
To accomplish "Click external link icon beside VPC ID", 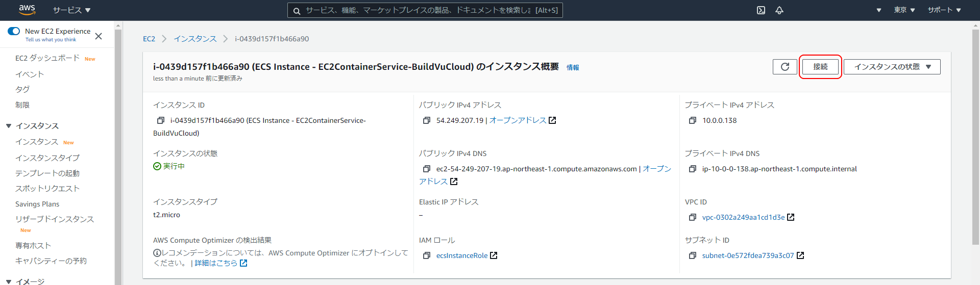I will tap(791, 217).
